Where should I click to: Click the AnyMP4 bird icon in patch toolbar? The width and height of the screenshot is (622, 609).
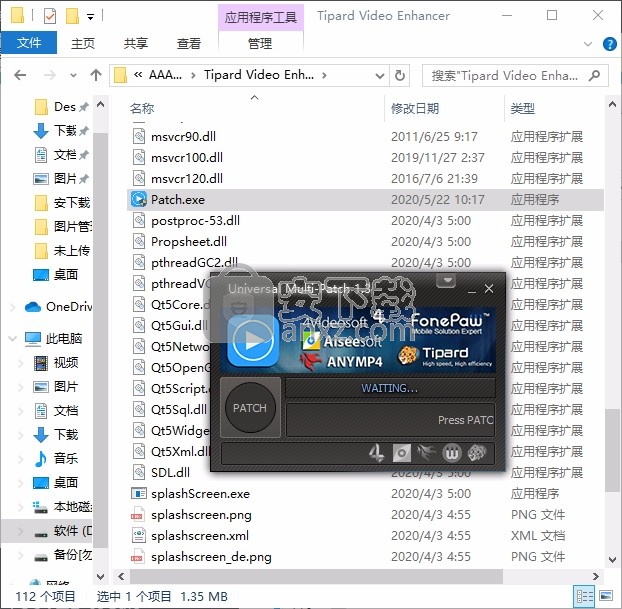(x=426, y=453)
